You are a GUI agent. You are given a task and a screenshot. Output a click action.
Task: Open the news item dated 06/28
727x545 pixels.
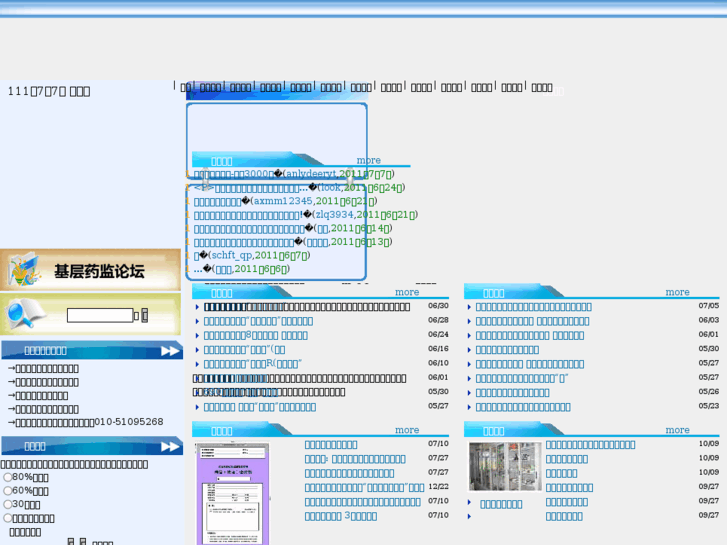(258, 321)
